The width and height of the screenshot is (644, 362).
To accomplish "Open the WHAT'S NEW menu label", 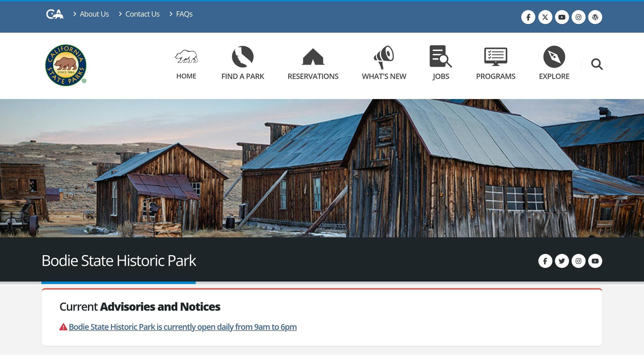I will (384, 76).
